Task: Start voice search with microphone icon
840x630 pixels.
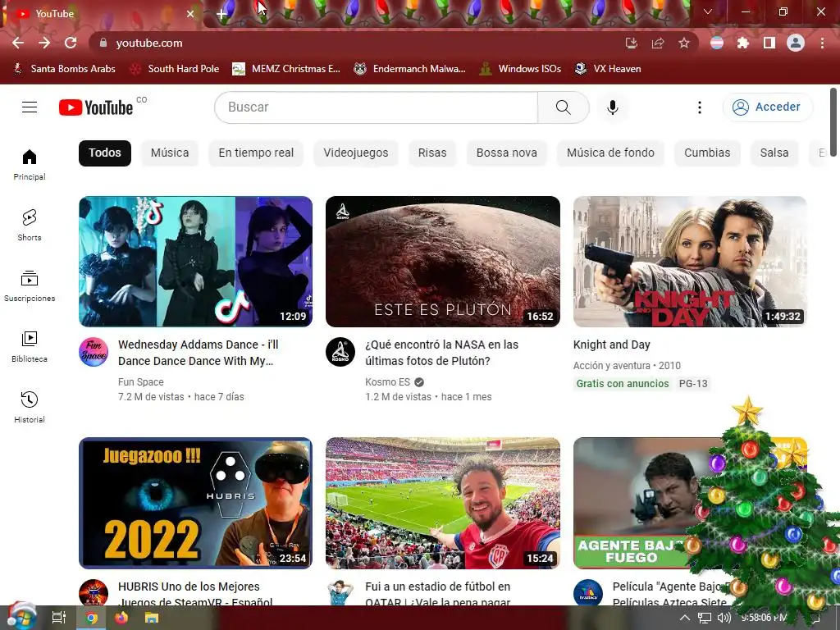Action: (x=612, y=107)
